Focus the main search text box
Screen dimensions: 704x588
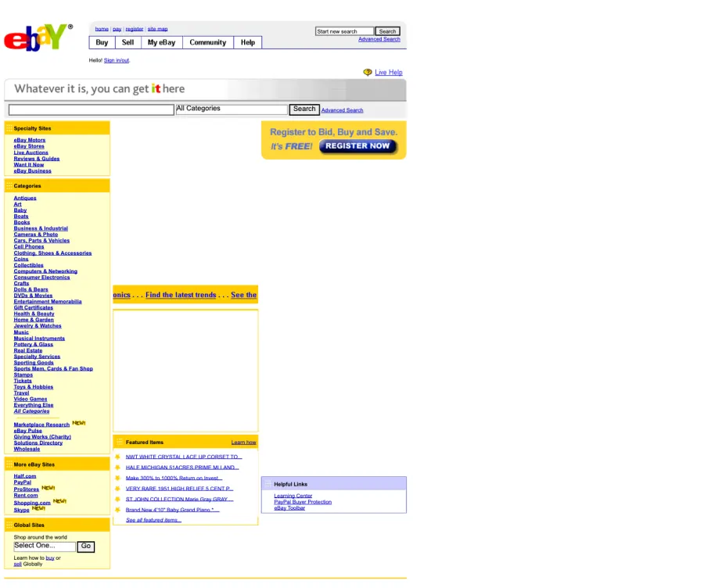(92, 109)
